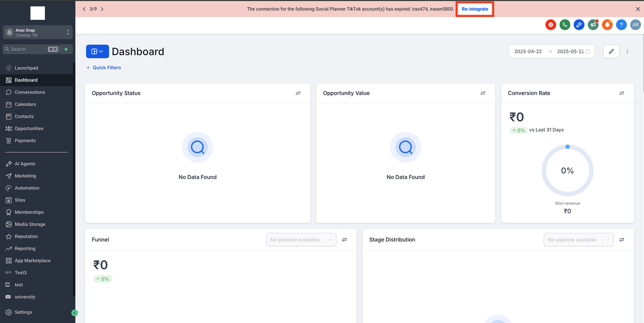Click the green phone dialer icon
Image resolution: width=644 pixels, height=323 pixels.
point(565,25)
